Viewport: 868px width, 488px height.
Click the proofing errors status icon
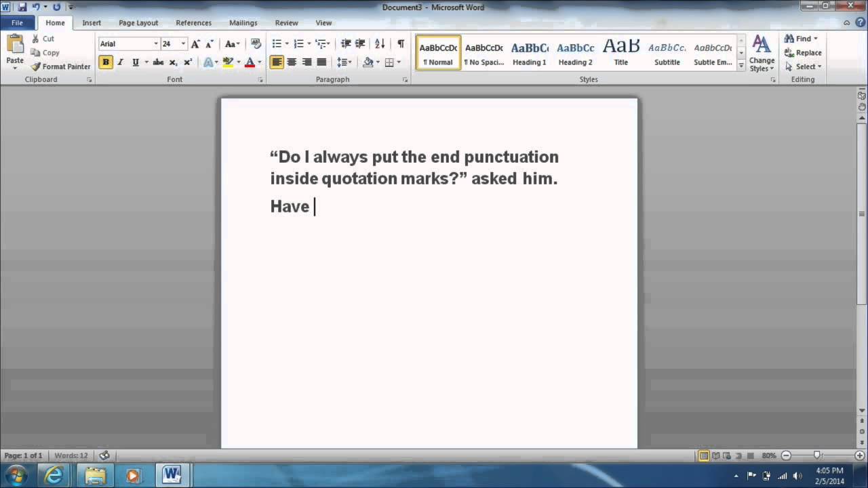click(104, 455)
